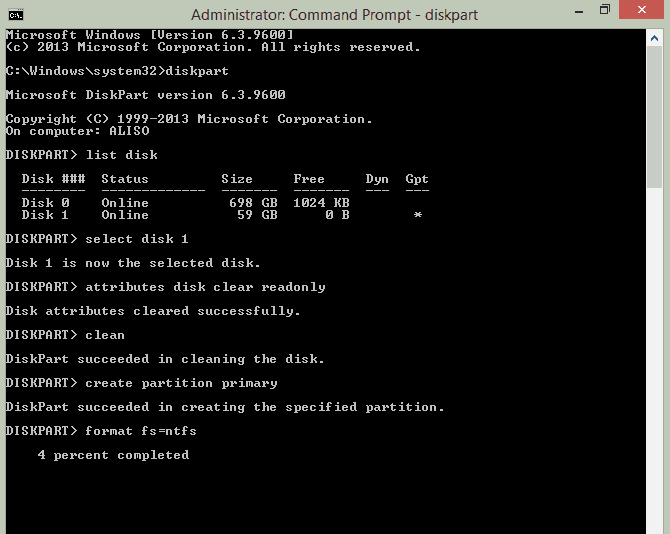Click the '698 GB' size value
670x534 pixels.
click(x=253, y=202)
